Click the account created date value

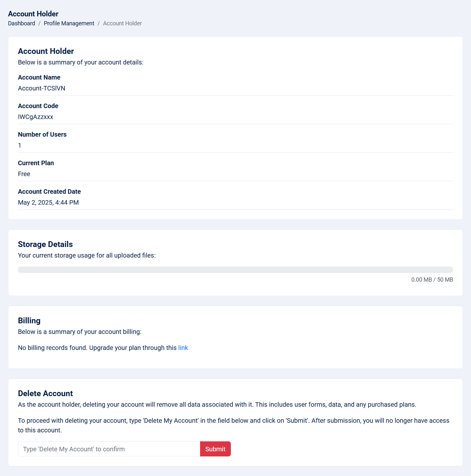coord(48,202)
